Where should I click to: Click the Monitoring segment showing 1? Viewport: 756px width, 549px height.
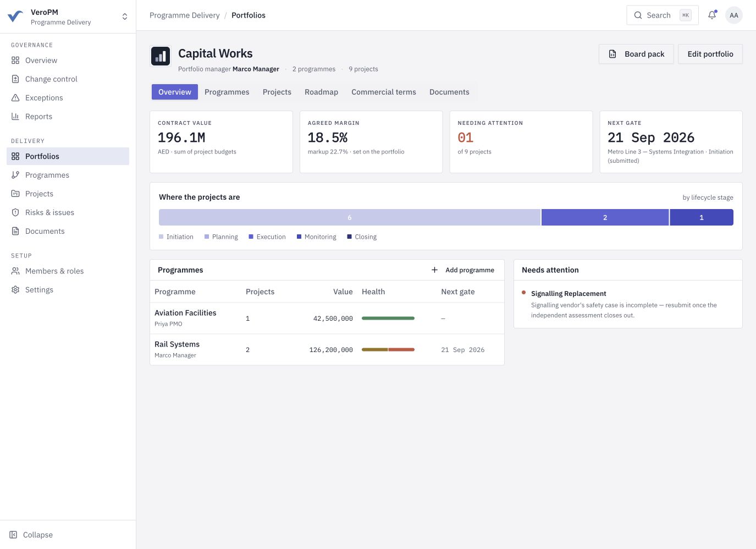pyautogui.click(x=702, y=217)
